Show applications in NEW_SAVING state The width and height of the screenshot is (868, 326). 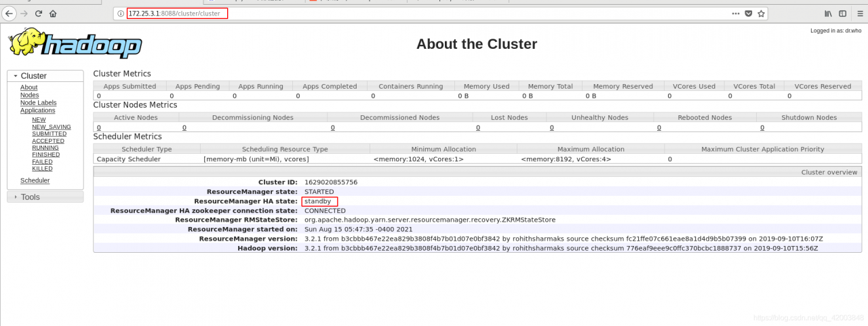click(x=52, y=127)
